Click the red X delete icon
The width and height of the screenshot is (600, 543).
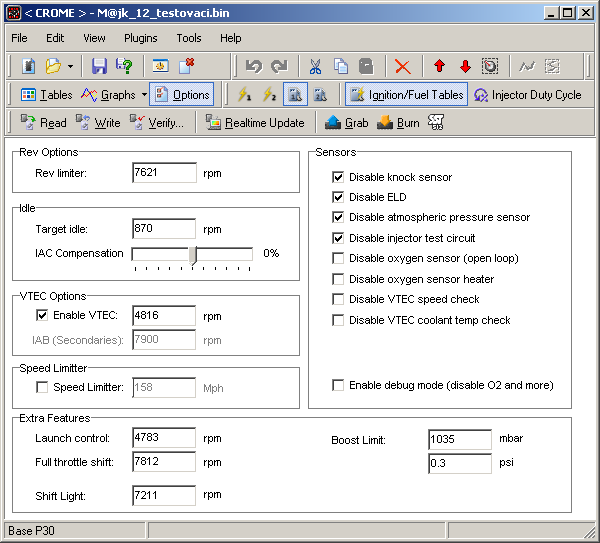point(402,66)
